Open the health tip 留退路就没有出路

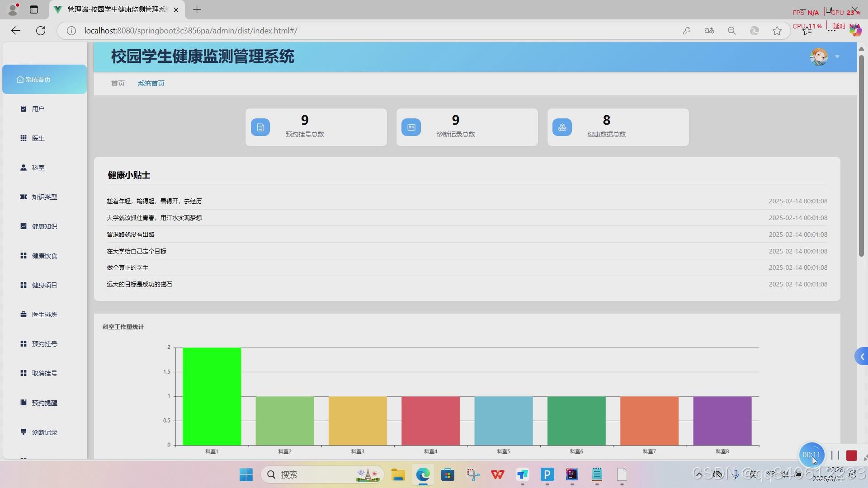click(130, 234)
